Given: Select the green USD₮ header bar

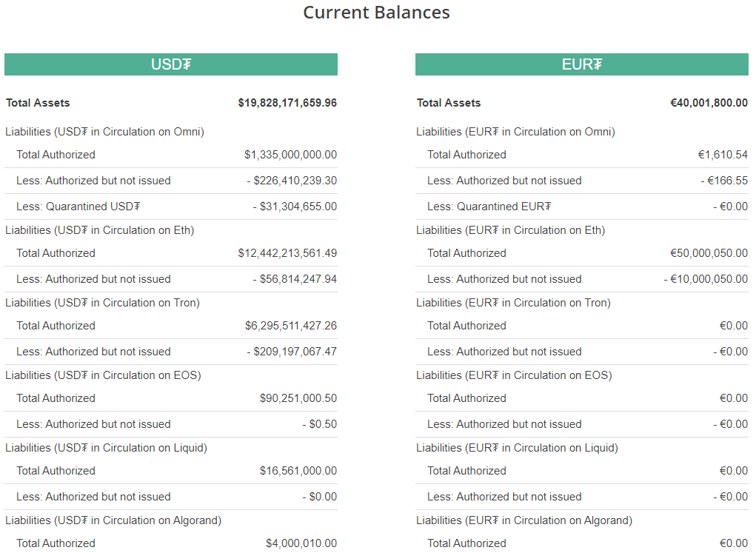Looking at the screenshot, I should (x=171, y=64).
